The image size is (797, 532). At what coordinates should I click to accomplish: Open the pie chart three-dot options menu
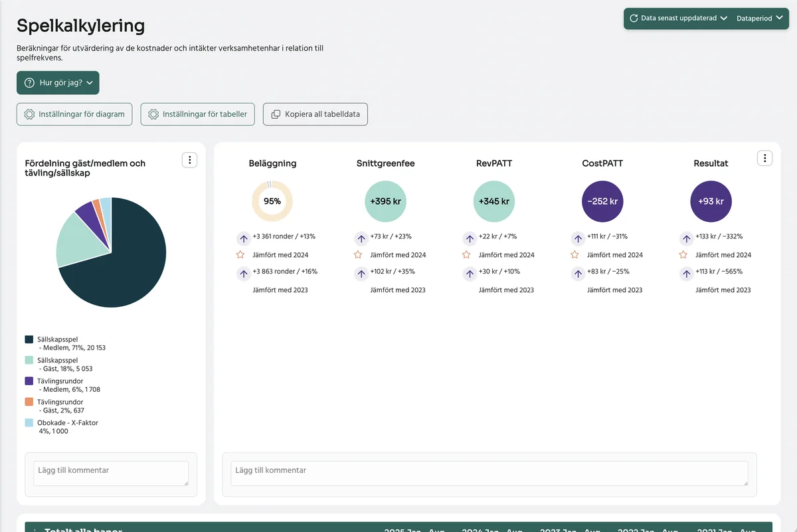pyautogui.click(x=189, y=159)
